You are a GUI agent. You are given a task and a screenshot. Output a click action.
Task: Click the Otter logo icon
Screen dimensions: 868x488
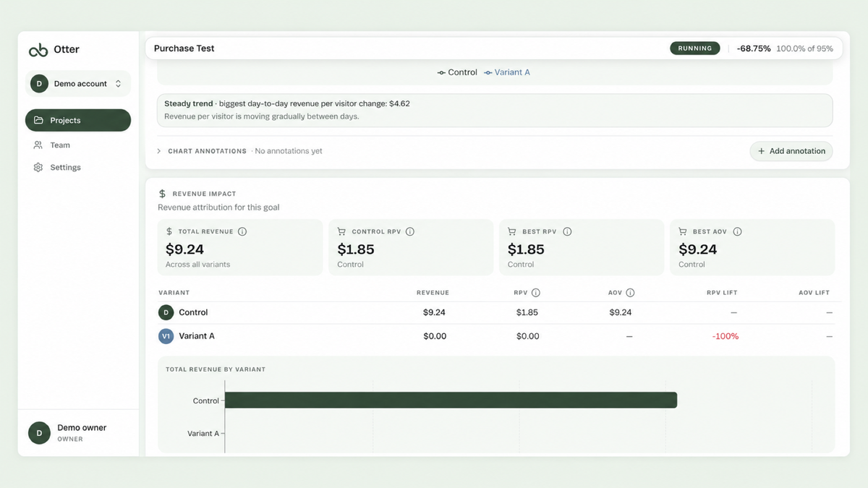(x=38, y=50)
